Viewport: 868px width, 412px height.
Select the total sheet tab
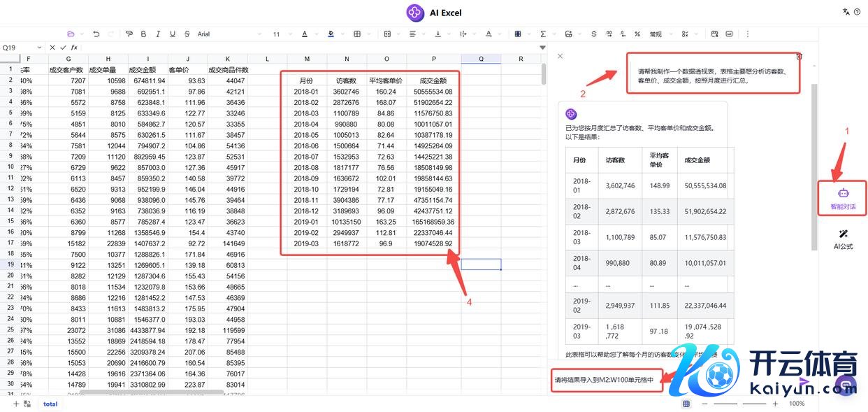point(50,404)
